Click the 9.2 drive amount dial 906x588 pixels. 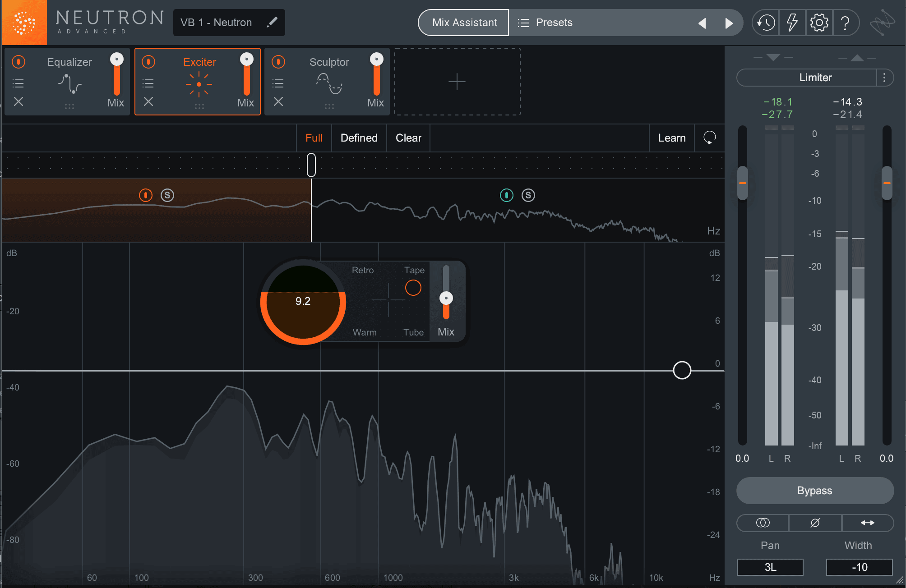click(x=303, y=302)
